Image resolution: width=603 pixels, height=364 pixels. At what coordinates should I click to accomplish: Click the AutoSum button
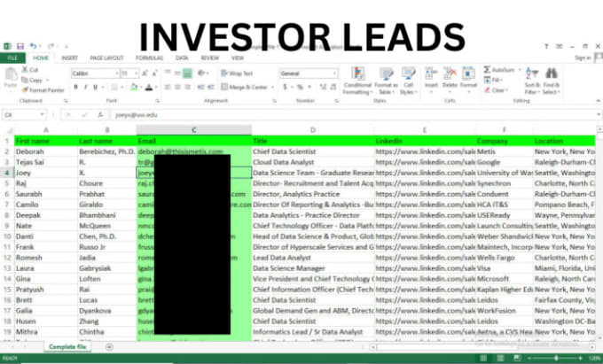click(499, 70)
